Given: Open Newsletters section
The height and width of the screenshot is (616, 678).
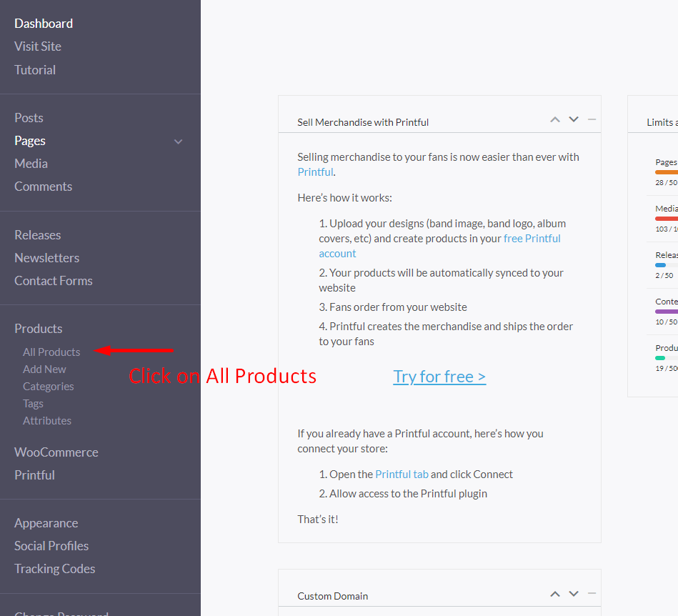Looking at the screenshot, I should click(x=46, y=258).
